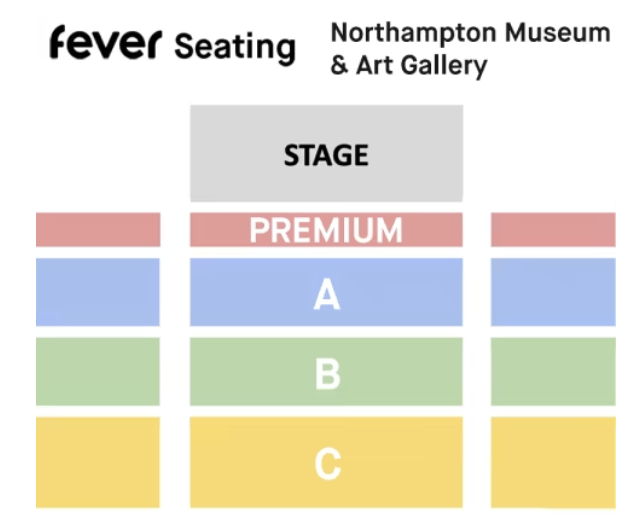Viewport: 638px width, 532px height.
Task: Select the gray STAGE block
Action: pos(326,154)
